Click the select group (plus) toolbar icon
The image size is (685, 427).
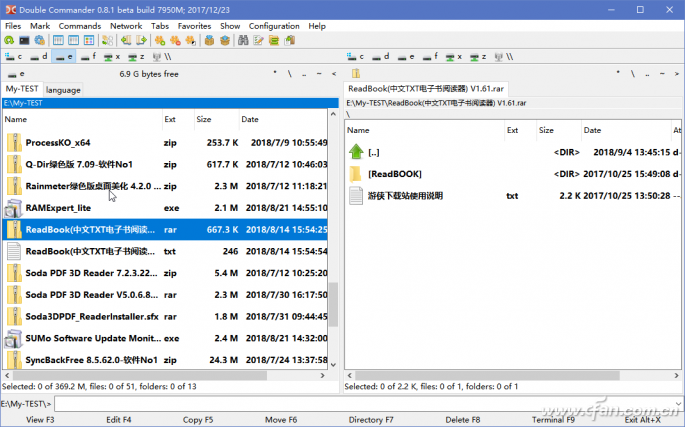160,41
